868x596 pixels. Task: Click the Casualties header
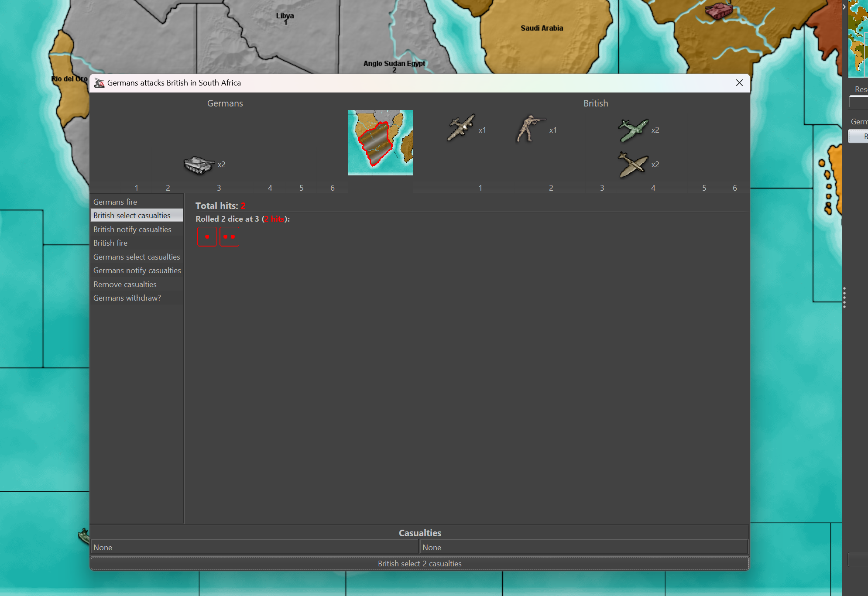coord(420,533)
